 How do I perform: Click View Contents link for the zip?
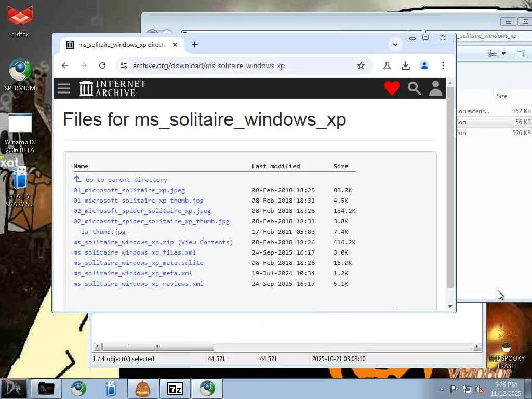point(205,242)
